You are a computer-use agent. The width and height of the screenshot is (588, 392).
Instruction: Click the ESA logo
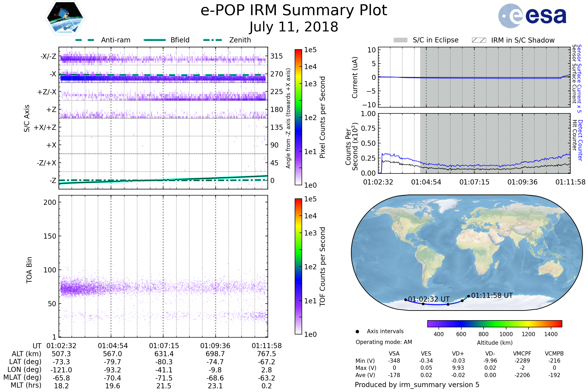(x=532, y=16)
